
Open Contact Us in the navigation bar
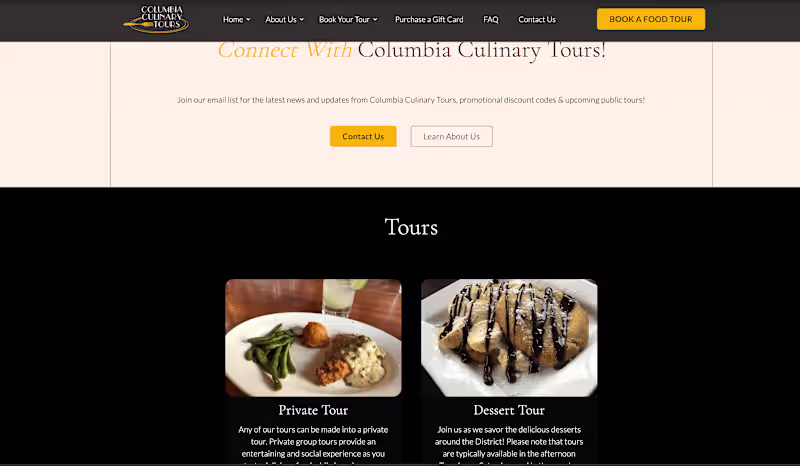point(537,19)
